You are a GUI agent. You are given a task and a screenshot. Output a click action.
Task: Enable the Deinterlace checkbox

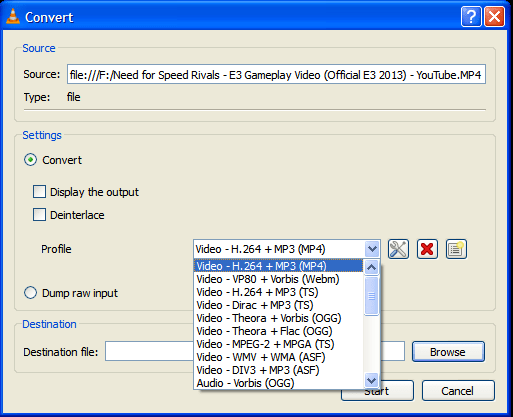(x=39, y=215)
